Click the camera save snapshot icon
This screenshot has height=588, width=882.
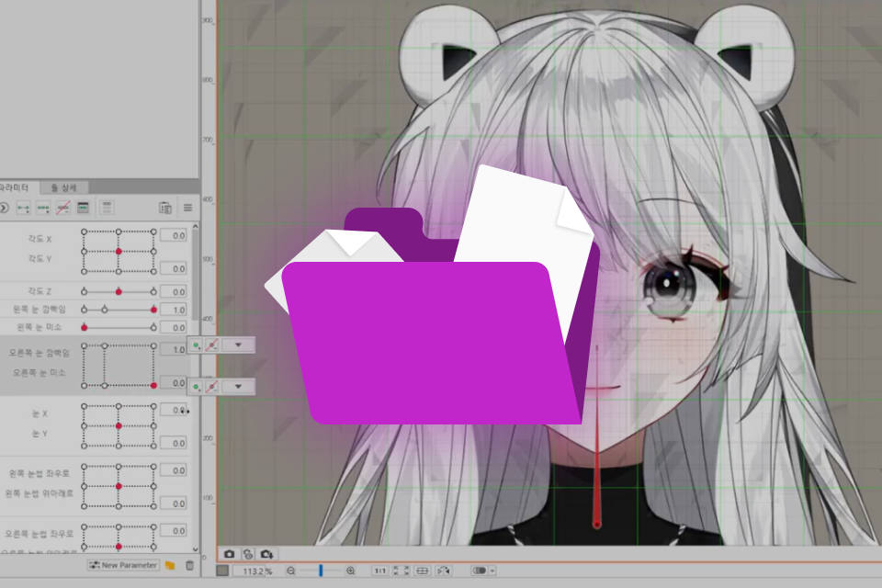(x=266, y=554)
